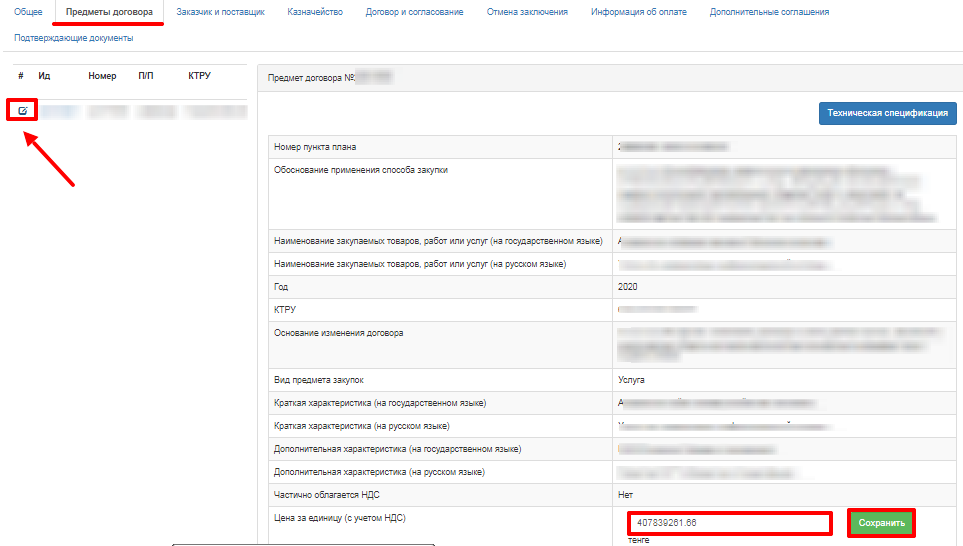Select the Договор и согласование tab
Viewport: 963px width, 546px height.
[x=415, y=12]
